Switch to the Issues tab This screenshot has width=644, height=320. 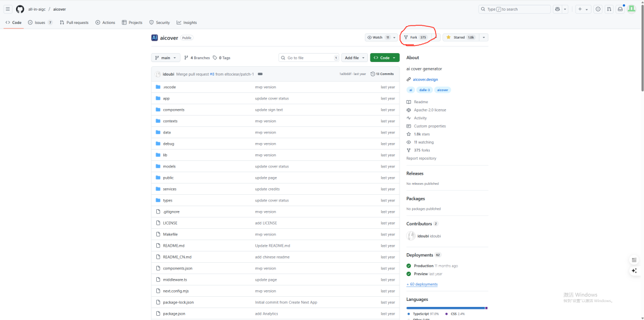tap(40, 23)
